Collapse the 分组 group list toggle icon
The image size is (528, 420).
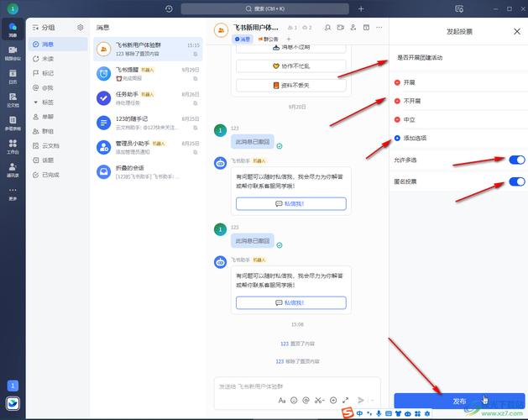[x=35, y=28]
